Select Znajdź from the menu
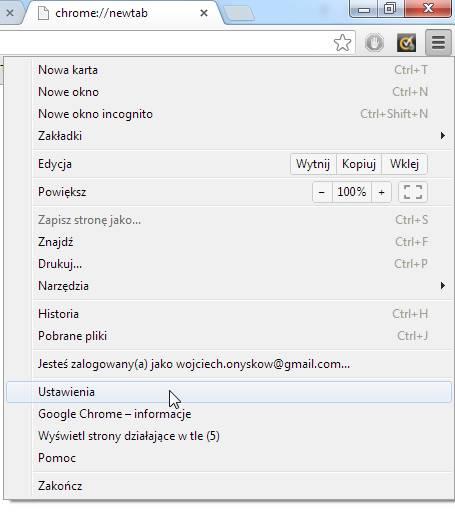This screenshot has height=530, width=455. coord(229,242)
